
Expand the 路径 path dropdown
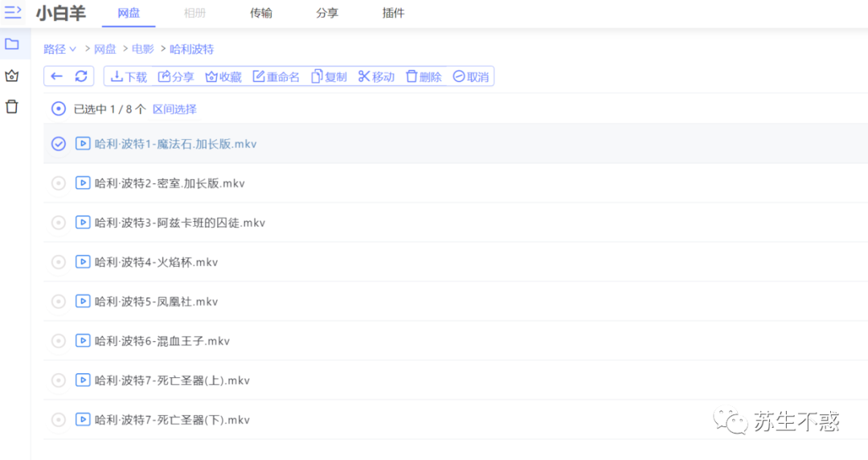59,49
